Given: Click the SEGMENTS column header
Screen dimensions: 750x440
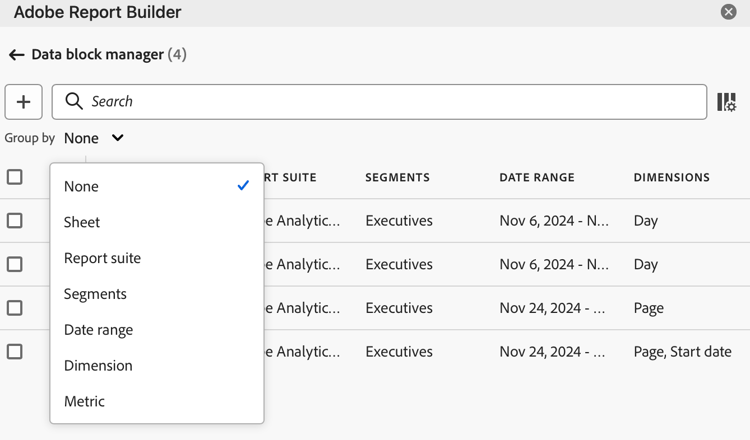Looking at the screenshot, I should coord(397,177).
